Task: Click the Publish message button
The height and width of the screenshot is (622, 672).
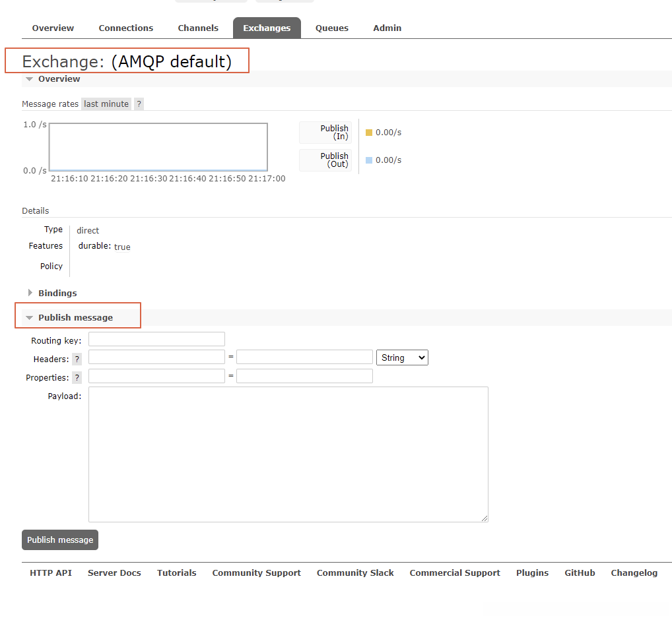Action: pyautogui.click(x=60, y=540)
